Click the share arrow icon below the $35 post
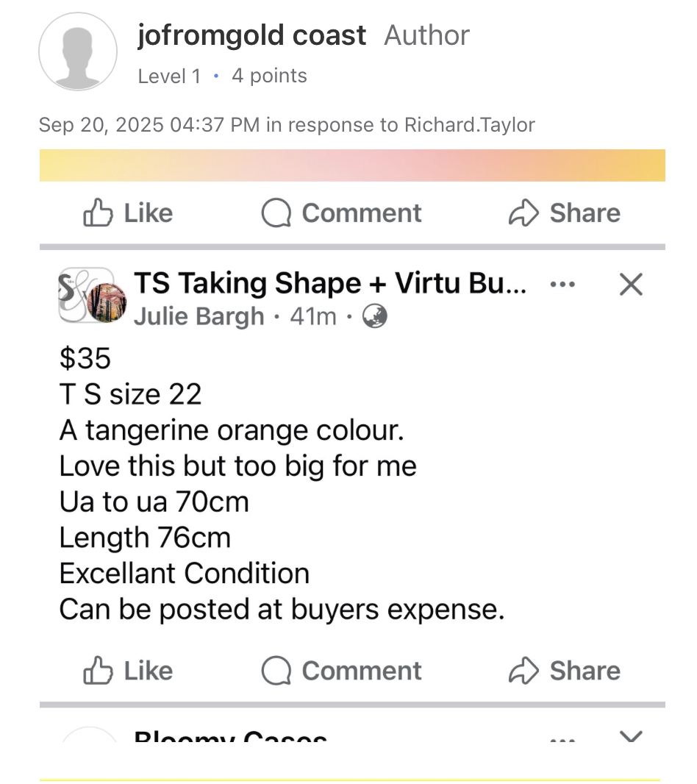 click(523, 671)
